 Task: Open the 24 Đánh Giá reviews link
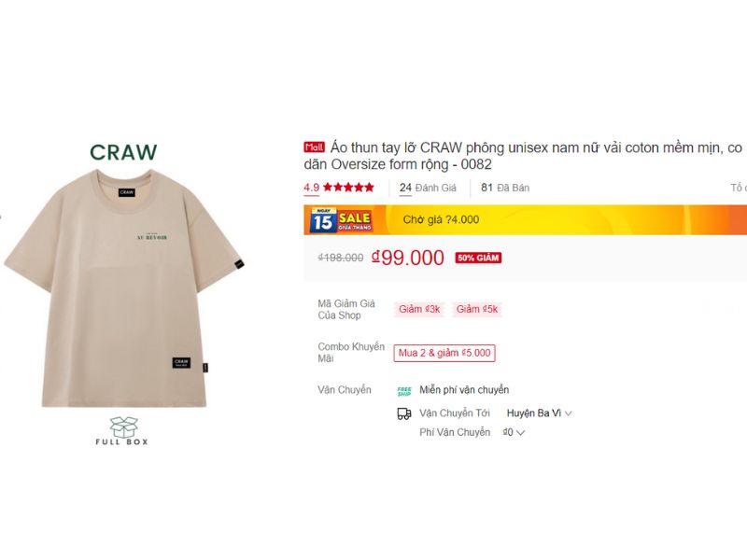point(428,188)
